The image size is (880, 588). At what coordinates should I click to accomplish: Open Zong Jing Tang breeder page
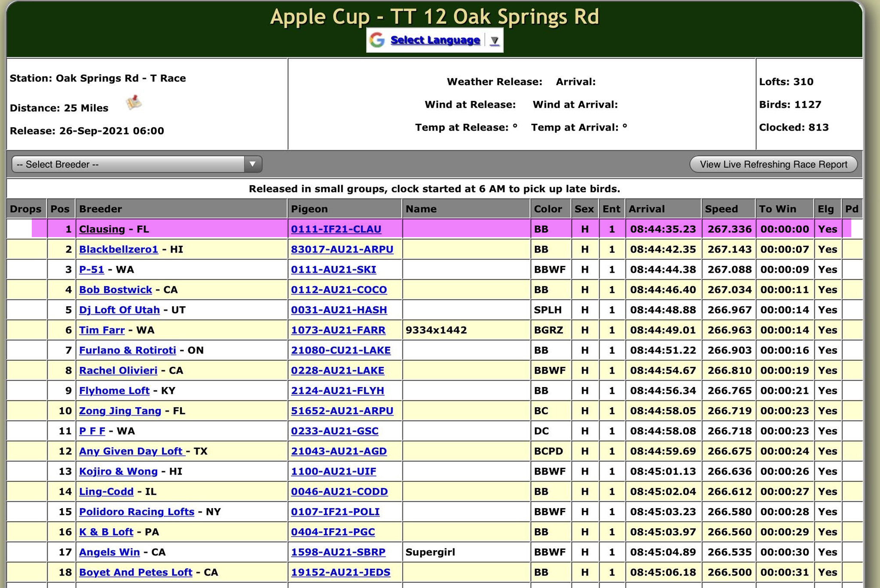pyautogui.click(x=120, y=411)
